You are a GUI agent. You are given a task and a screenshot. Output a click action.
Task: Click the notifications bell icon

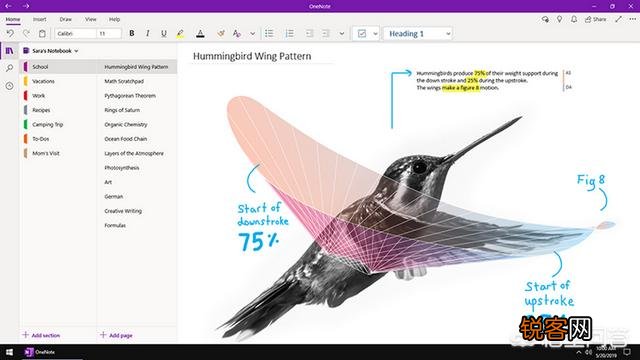574,19
